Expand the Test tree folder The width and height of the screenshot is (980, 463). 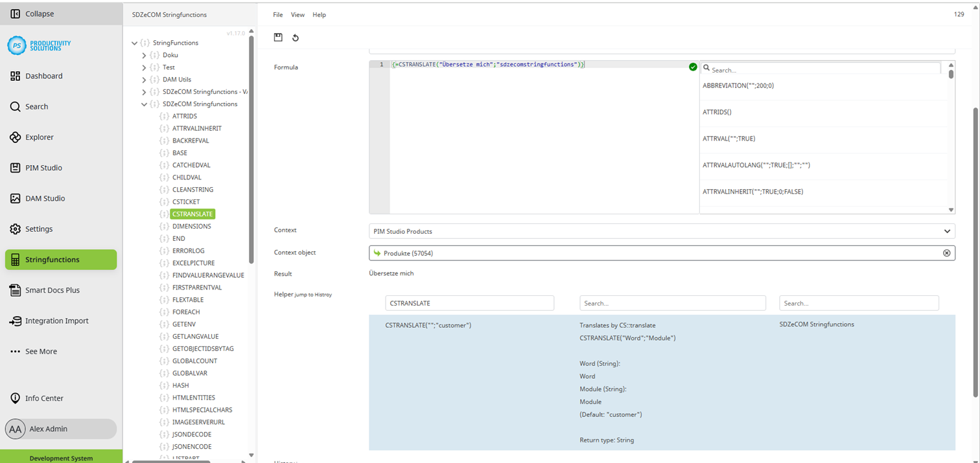coord(144,67)
